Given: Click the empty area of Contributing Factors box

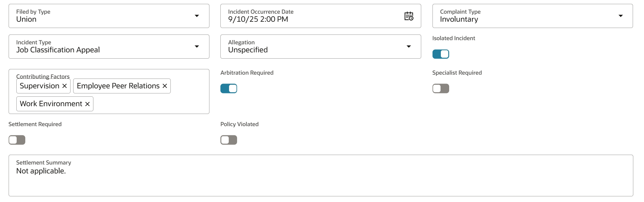Looking at the screenshot, I should 149,104.
